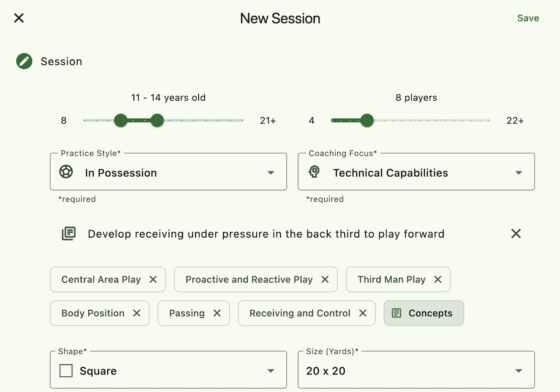Open the Concepts chip
The width and height of the screenshot is (560, 392).
[423, 313]
